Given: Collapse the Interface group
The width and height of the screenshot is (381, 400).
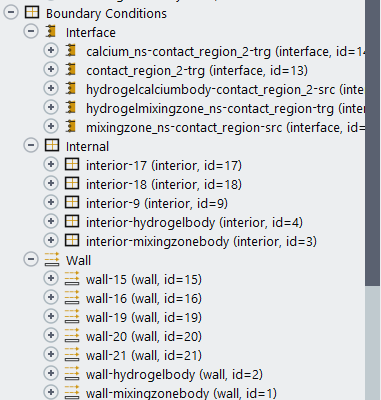Looking at the screenshot, I should click(x=31, y=32).
